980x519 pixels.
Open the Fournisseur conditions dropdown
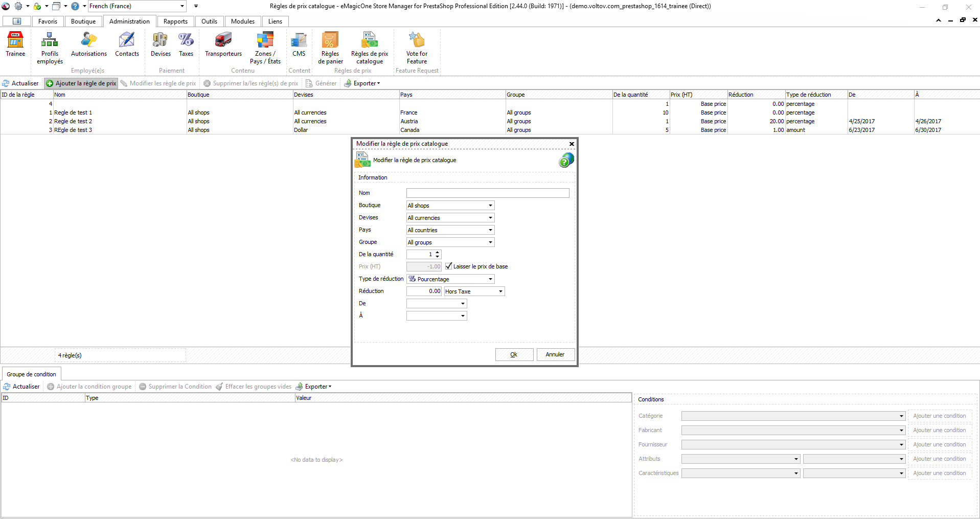(901, 445)
